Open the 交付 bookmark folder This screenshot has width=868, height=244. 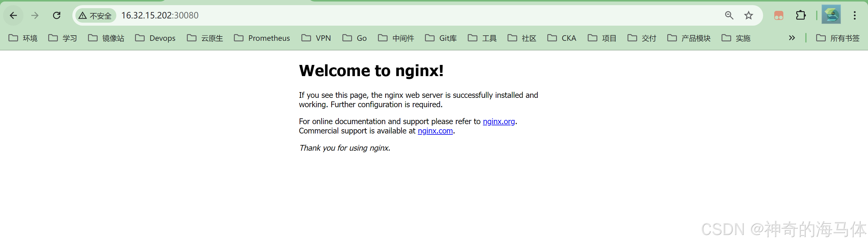[x=642, y=38]
